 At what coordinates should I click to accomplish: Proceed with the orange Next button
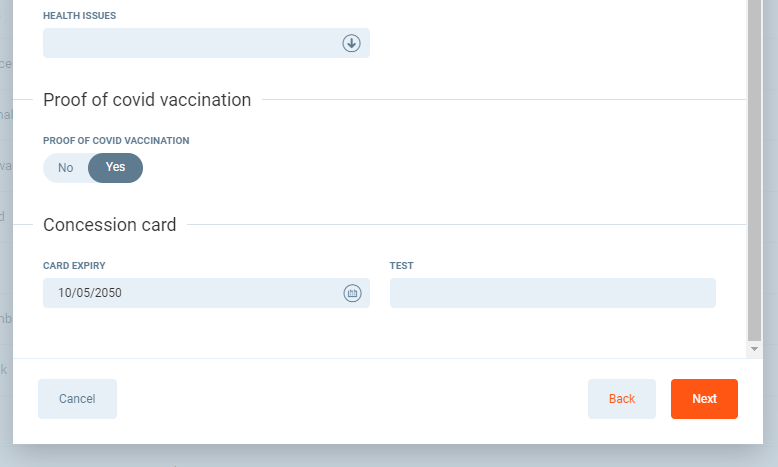point(704,399)
